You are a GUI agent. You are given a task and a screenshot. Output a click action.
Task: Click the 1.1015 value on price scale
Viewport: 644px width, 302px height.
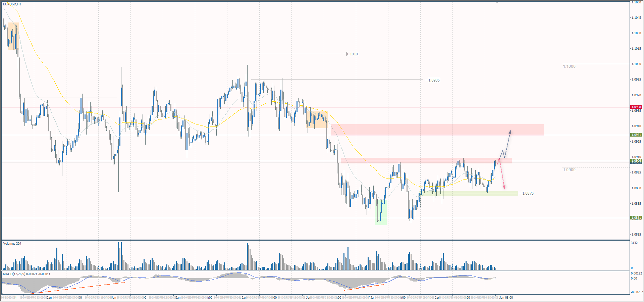pyautogui.click(x=636, y=49)
